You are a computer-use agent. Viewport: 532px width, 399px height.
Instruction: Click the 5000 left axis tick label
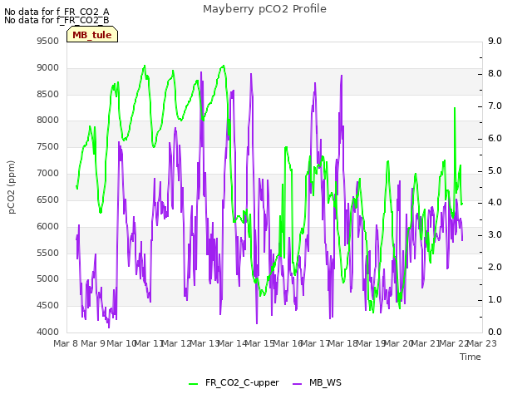pyautogui.click(x=48, y=279)
